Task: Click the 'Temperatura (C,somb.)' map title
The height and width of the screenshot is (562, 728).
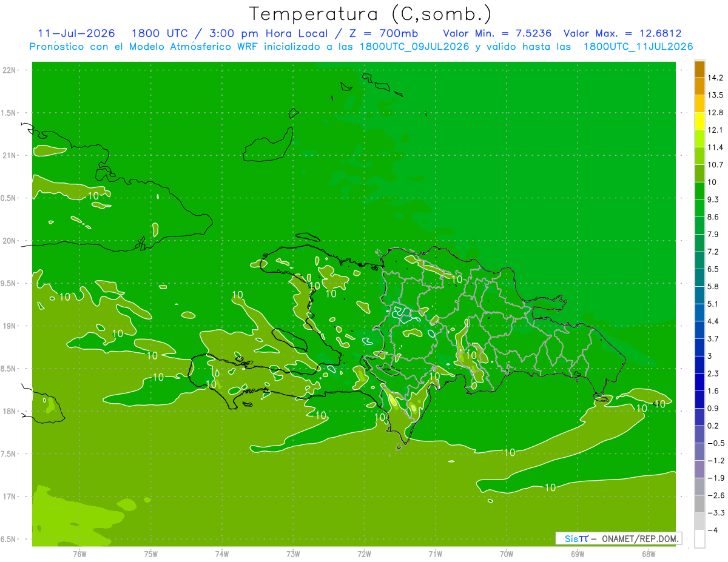Action: 371,15
